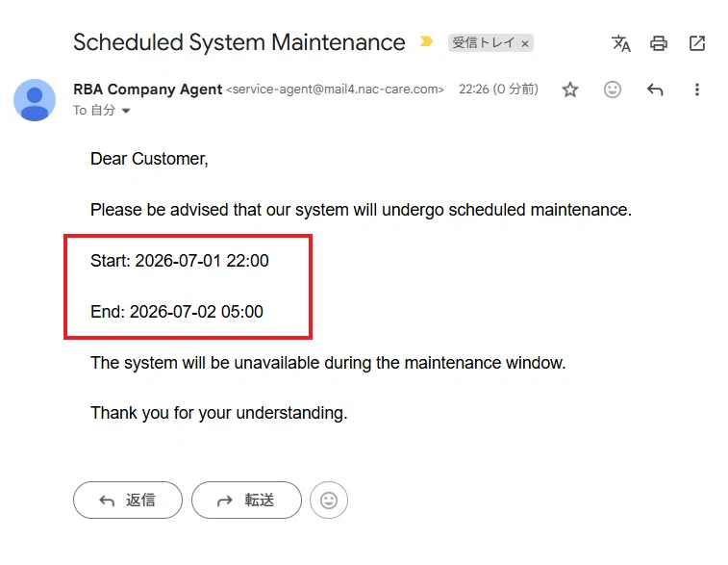The width and height of the screenshot is (728, 565).
Task: Toggle the yellow importance marker
Action: click(426, 41)
